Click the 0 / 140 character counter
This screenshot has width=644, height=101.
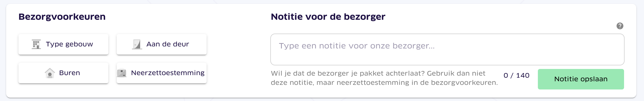[516, 76]
